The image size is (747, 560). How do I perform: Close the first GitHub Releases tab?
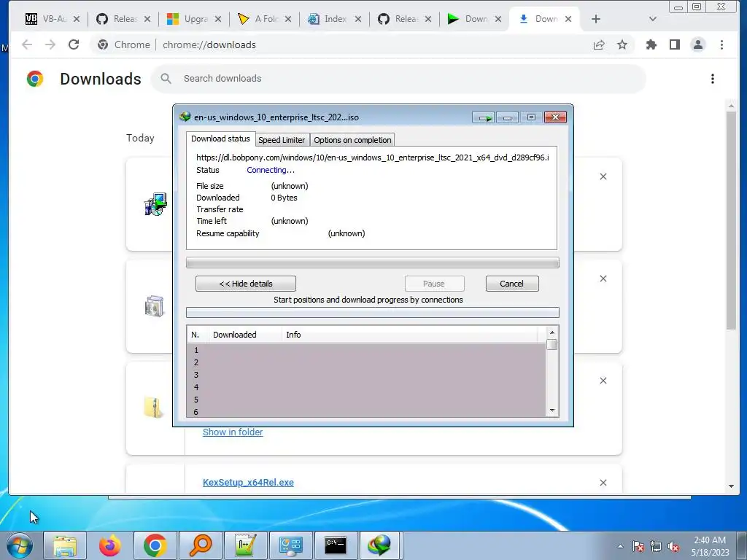pyautogui.click(x=147, y=19)
